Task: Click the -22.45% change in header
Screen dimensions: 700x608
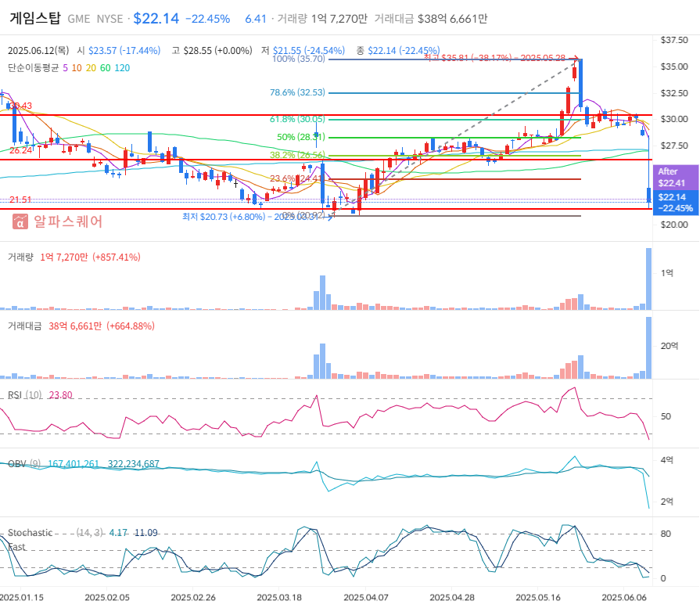Action: pos(207,19)
